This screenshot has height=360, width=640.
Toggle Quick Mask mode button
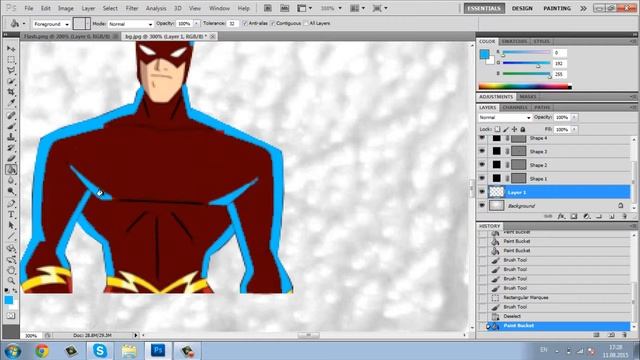click(11, 316)
